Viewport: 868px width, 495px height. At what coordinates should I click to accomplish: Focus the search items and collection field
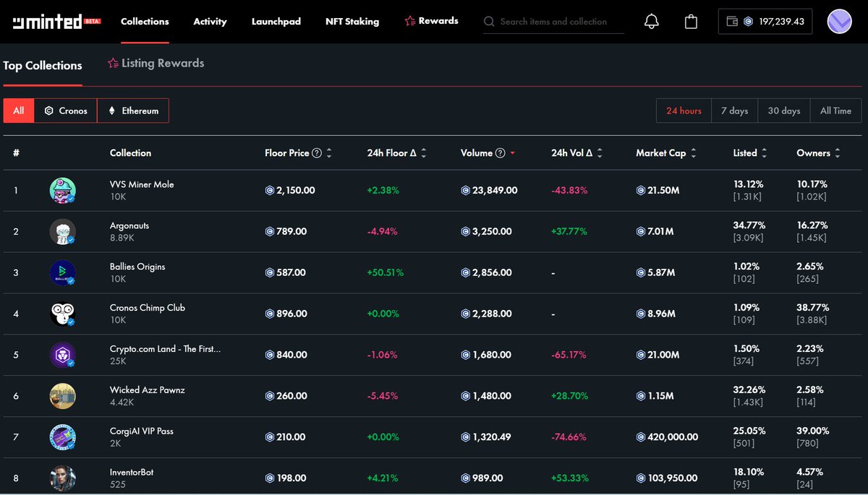point(554,22)
